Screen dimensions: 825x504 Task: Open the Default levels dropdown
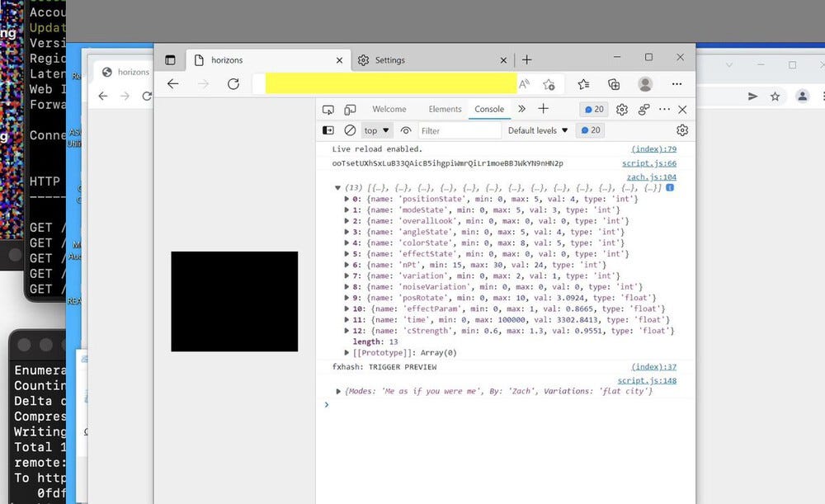click(x=538, y=130)
